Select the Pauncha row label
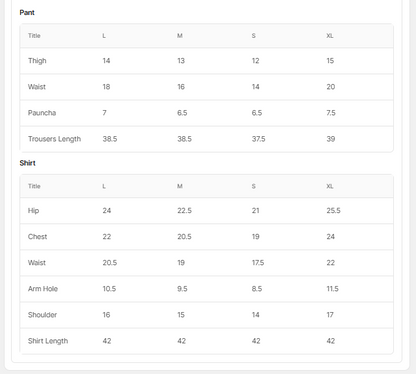Screen dimensions: 416x374 point(42,113)
